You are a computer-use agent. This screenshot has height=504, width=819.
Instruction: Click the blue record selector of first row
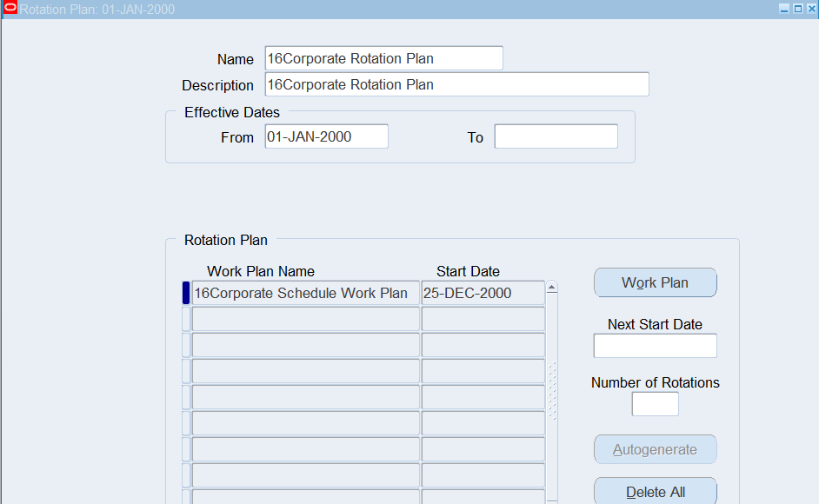[185, 294]
